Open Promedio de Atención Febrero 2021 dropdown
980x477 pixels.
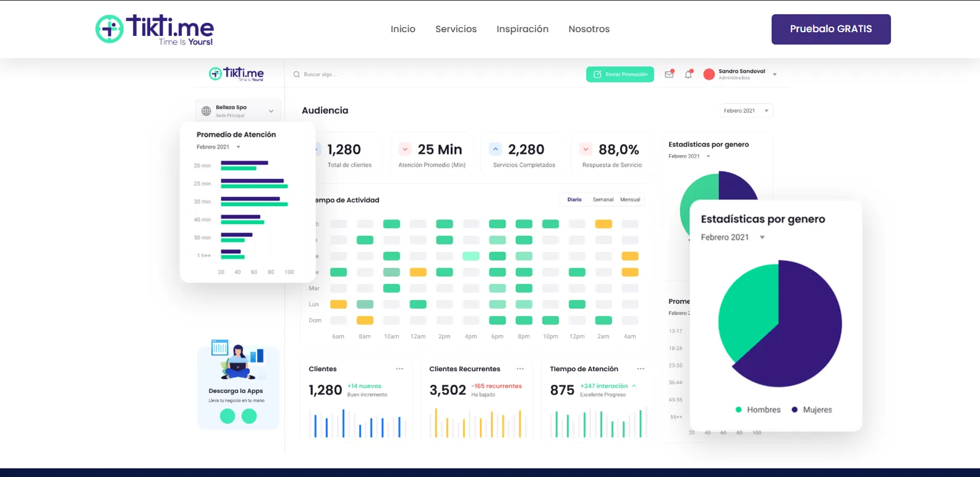218,147
